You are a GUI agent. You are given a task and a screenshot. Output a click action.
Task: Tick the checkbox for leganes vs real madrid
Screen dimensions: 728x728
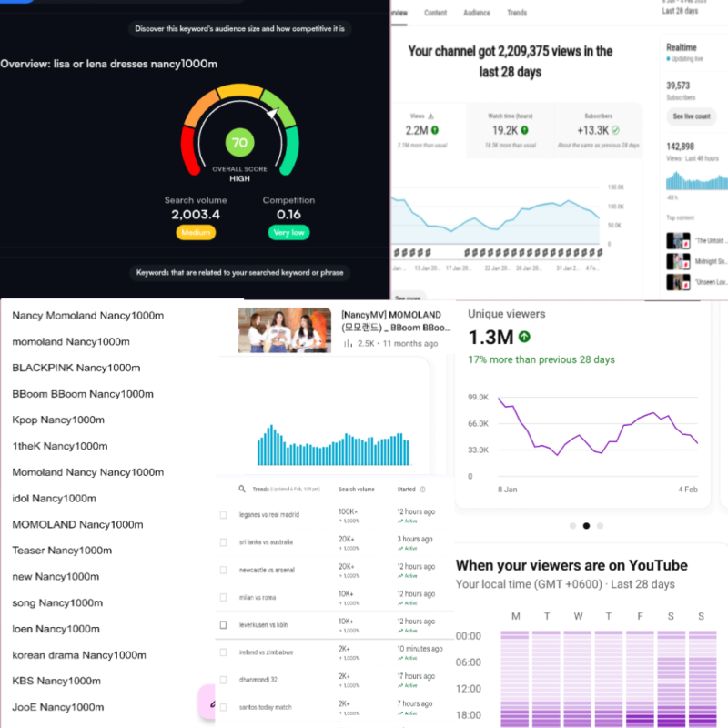[x=224, y=515]
